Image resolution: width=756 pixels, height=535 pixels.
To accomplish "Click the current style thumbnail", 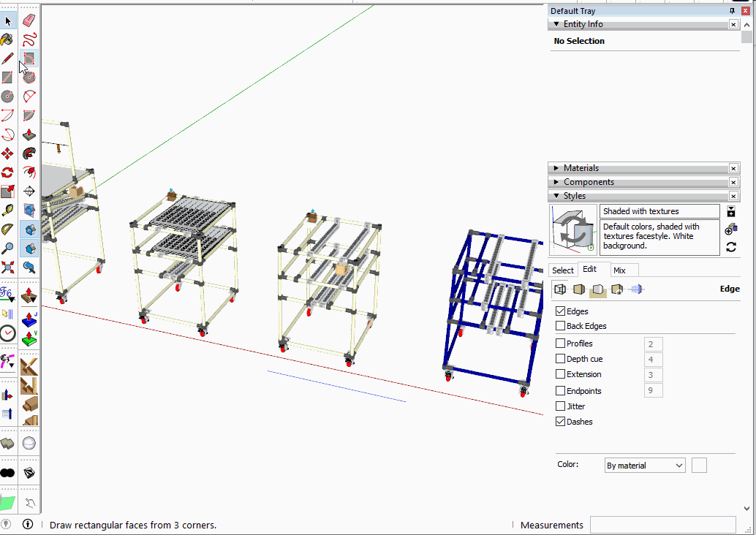I will coord(573,230).
